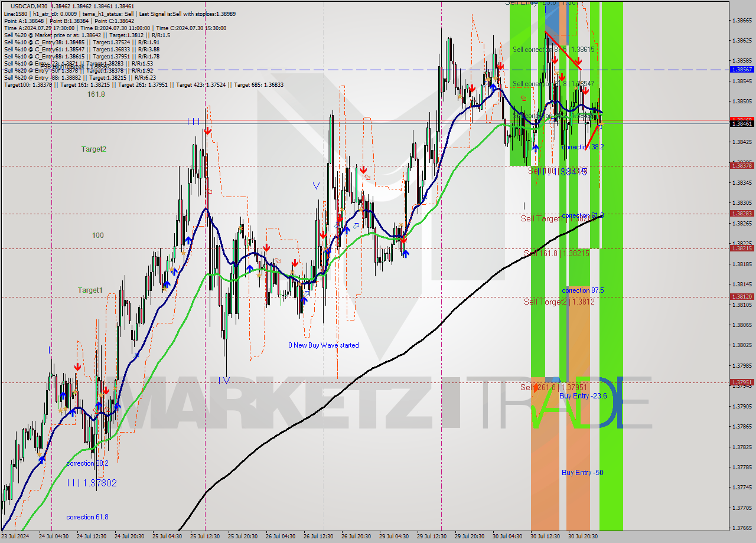Click 'Sell Target2 | 1.3812' label
This screenshot has height=543, width=756.
click(x=559, y=302)
